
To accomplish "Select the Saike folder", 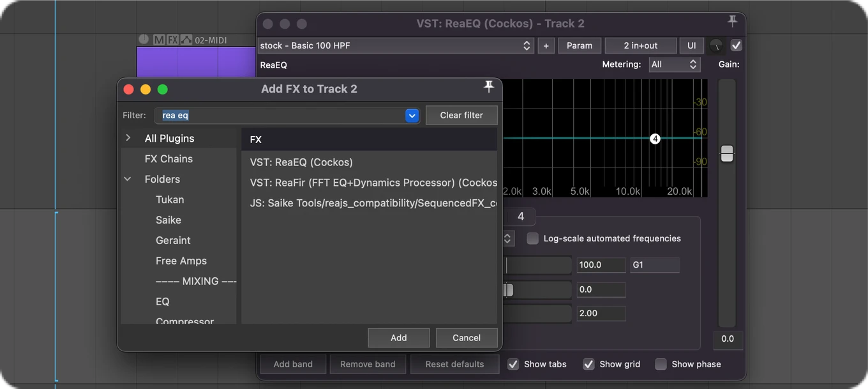I will (168, 220).
